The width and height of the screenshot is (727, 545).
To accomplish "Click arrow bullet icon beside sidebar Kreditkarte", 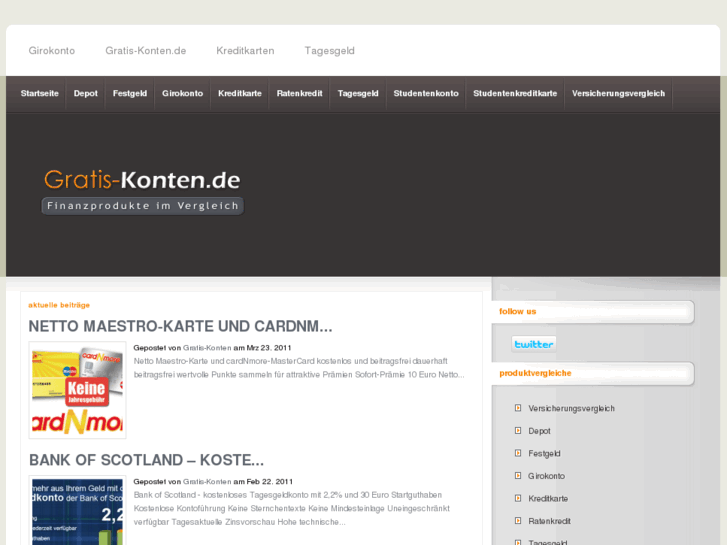I will [518, 499].
